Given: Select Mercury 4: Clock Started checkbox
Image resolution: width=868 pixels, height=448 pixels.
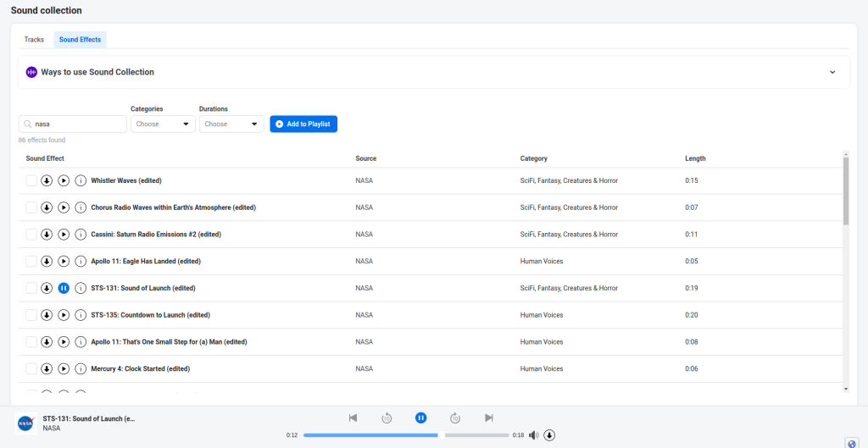Looking at the screenshot, I should 31,368.
